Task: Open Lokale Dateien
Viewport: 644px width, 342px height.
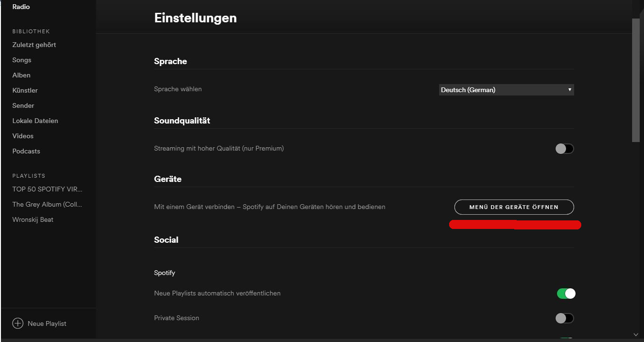Action: click(x=35, y=121)
